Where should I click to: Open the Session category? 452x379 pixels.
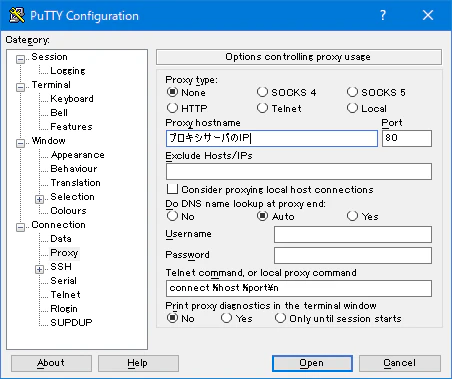point(49,57)
